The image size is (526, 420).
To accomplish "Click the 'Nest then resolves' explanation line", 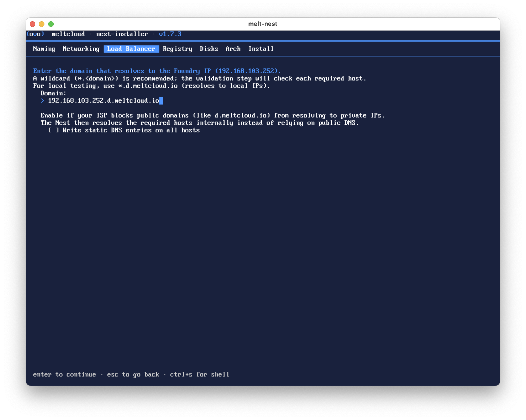I will point(200,123).
